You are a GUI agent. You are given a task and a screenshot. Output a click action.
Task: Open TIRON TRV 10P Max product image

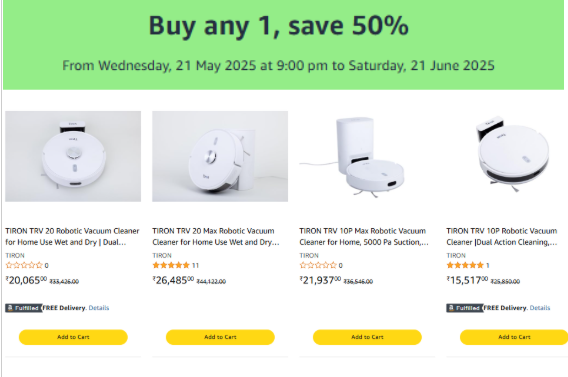[x=367, y=156]
